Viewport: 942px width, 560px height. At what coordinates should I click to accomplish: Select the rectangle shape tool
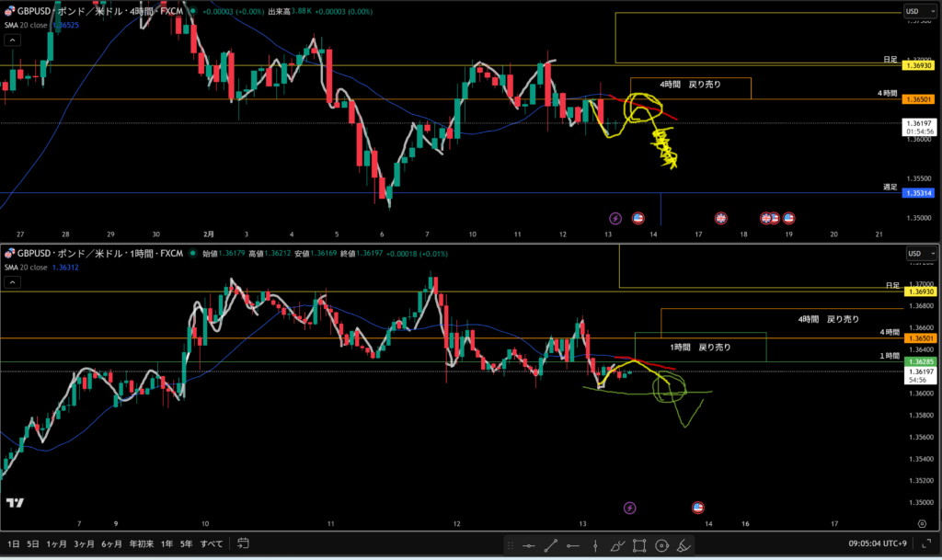[639, 545]
